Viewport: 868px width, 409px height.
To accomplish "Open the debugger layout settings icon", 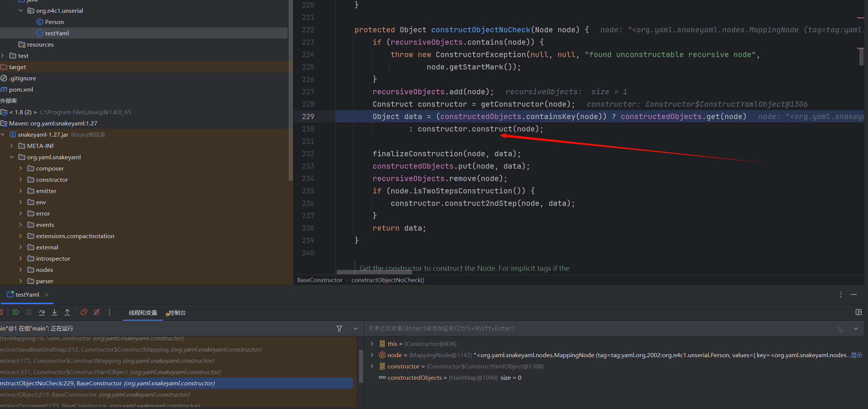I will click(x=859, y=312).
